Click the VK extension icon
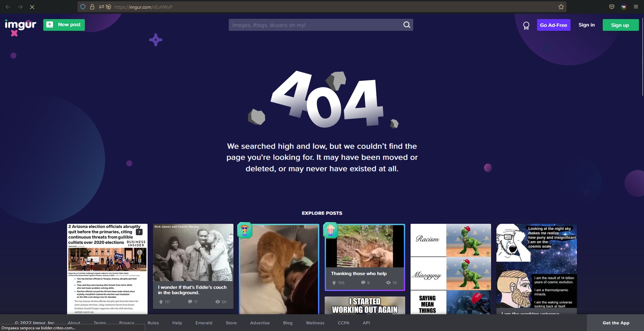 click(x=624, y=7)
